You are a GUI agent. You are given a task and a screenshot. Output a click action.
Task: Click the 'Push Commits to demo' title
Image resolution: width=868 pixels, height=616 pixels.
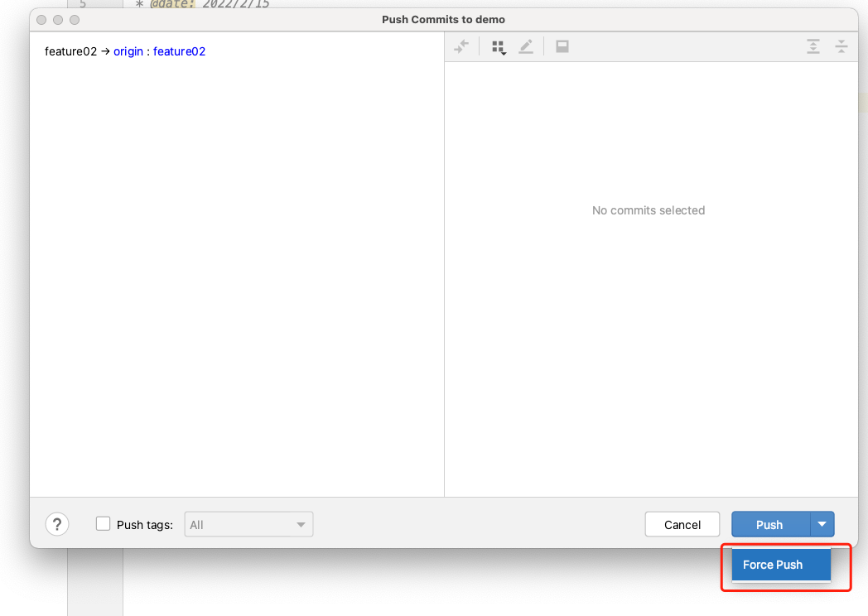point(443,19)
